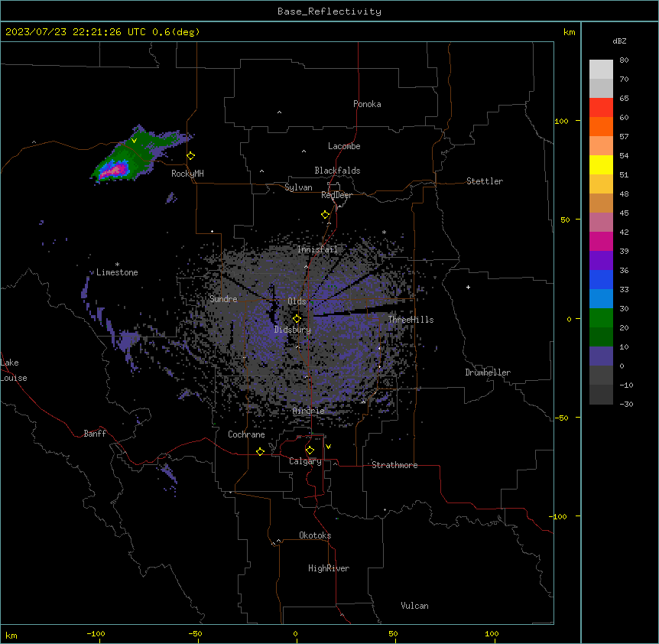Select the yellow diamond marker below Cochrane
The width and height of the screenshot is (659, 644).
coord(260,451)
